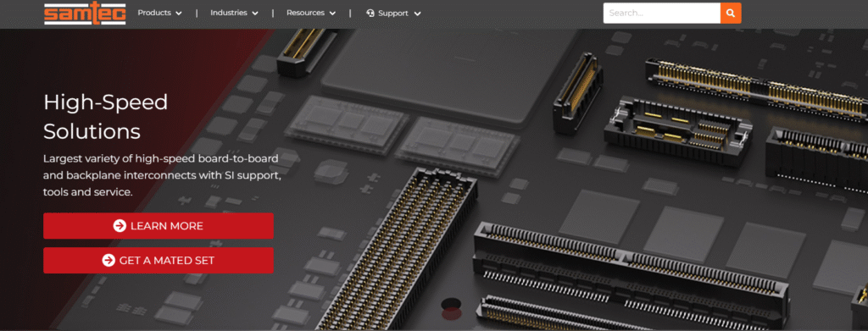Image resolution: width=868 pixels, height=331 pixels.
Task: Open the Industries menu label
Action: click(x=229, y=13)
